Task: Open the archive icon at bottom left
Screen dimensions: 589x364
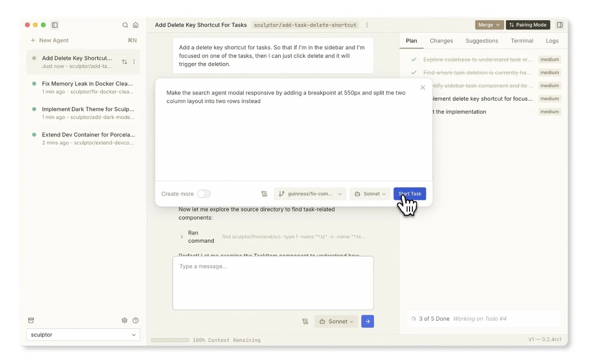Action: click(31, 320)
